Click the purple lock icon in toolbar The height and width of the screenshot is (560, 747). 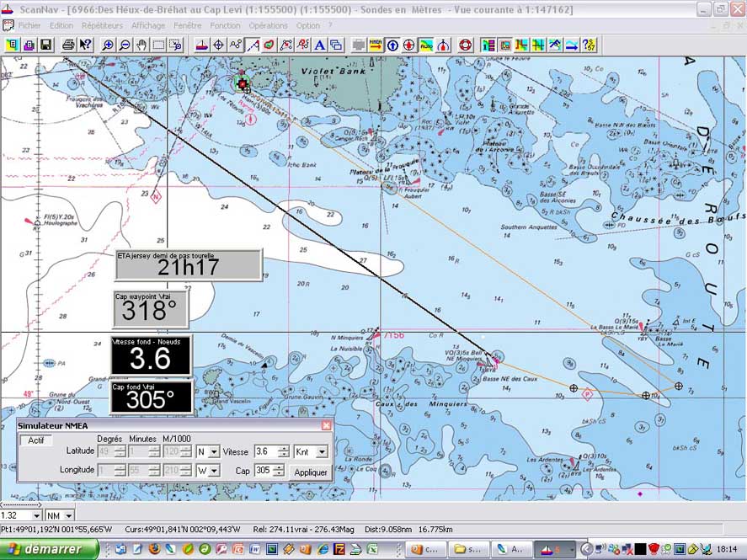click(29, 45)
